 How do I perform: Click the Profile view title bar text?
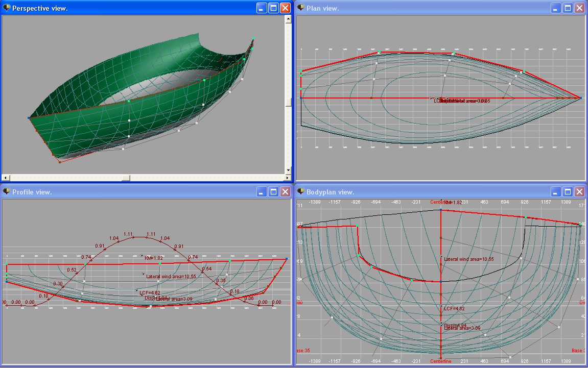click(32, 192)
